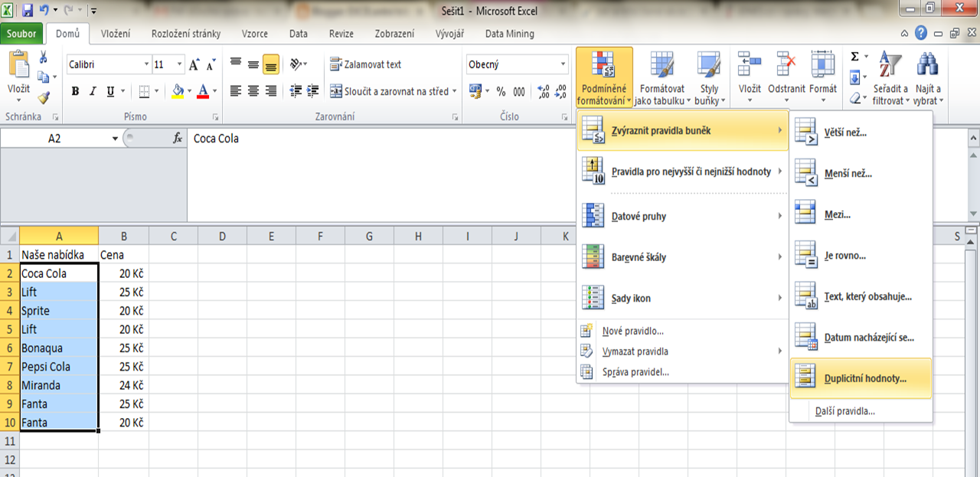This screenshot has height=477, width=980.
Task: Click Odstranit cells button
Action: coord(786,77)
